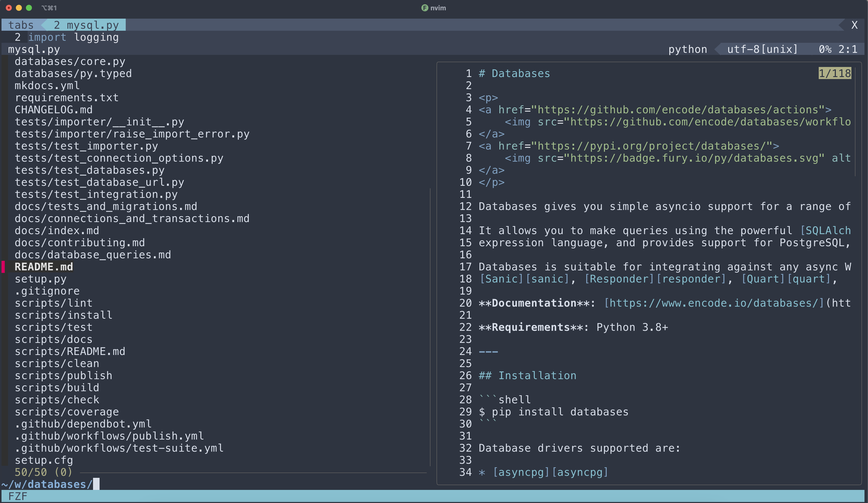The width and height of the screenshot is (868, 503).
Task: Click the utf-8[unix] encoding indicator
Action: [x=762, y=49]
